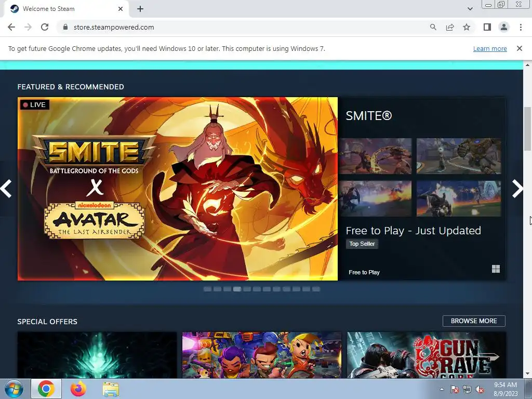
Task: Bookmark this page with the star icon
Action: (467, 27)
